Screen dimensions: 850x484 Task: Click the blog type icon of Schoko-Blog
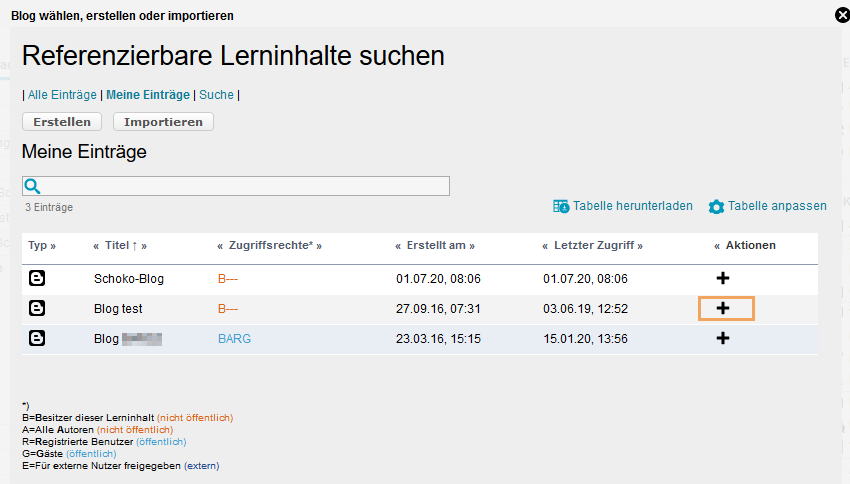(x=37, y=278)
